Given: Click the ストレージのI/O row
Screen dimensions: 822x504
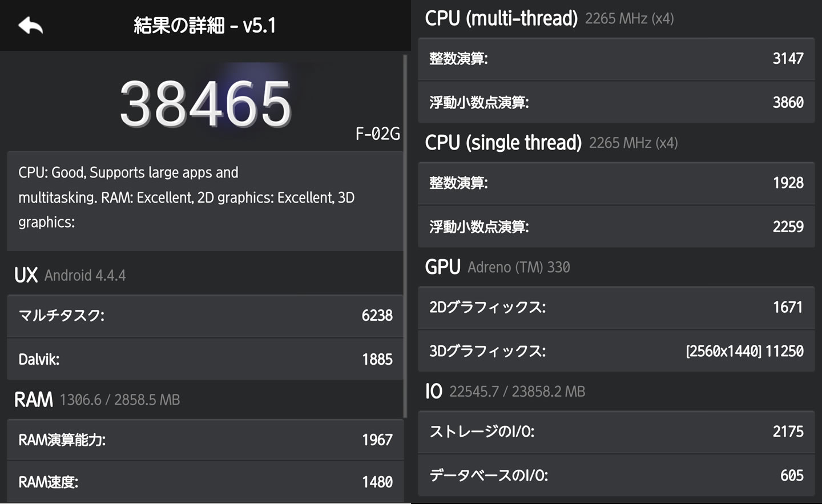Looking at the screenshot, I should (616, 432).
